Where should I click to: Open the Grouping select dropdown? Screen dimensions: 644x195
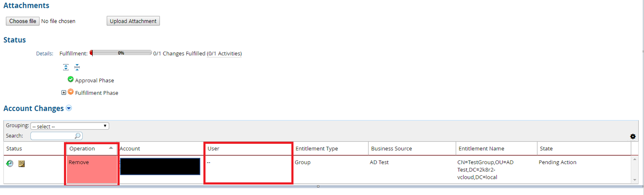coord(70,126)
